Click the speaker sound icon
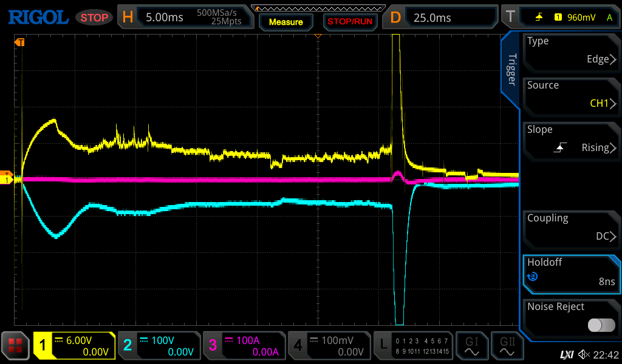This screenshot has width=622, height=364. tap(584, 354)
